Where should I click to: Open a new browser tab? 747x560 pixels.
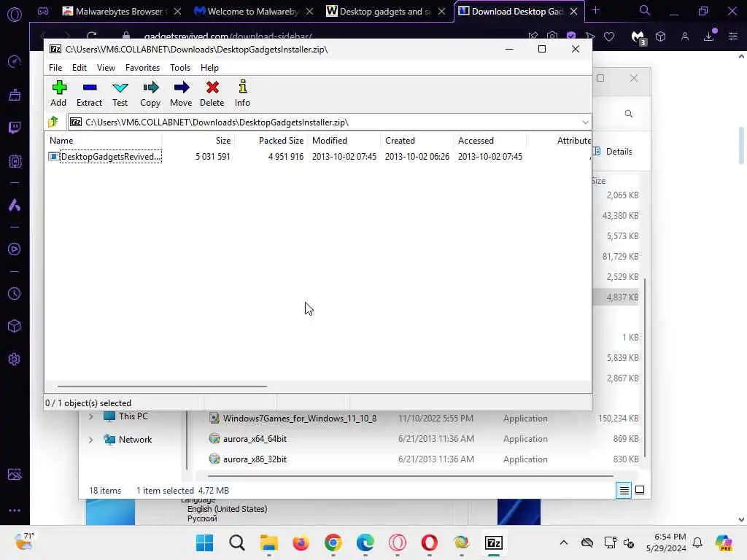(595, 10)
